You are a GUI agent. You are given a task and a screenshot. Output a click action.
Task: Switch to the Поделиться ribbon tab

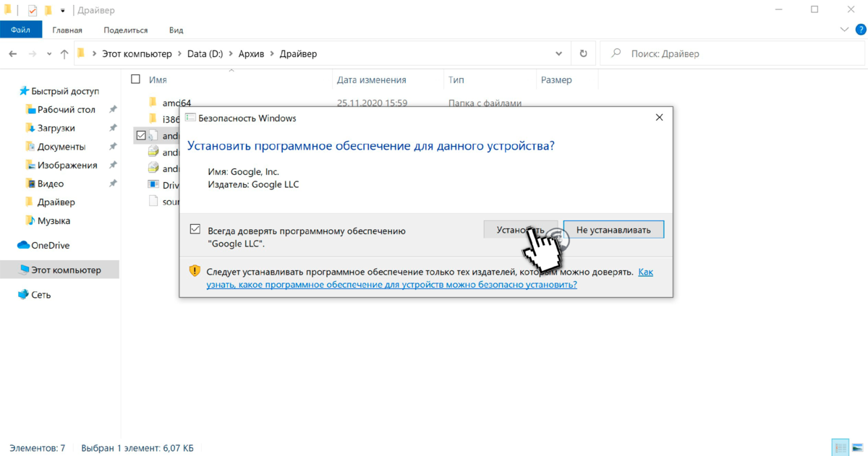pyautogui.click(x=125, y=30)
